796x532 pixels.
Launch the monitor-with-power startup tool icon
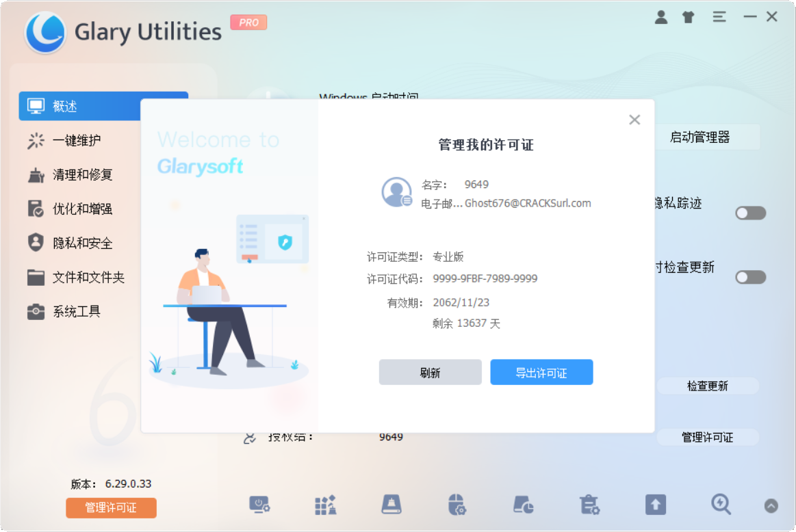tap(259, 505)
